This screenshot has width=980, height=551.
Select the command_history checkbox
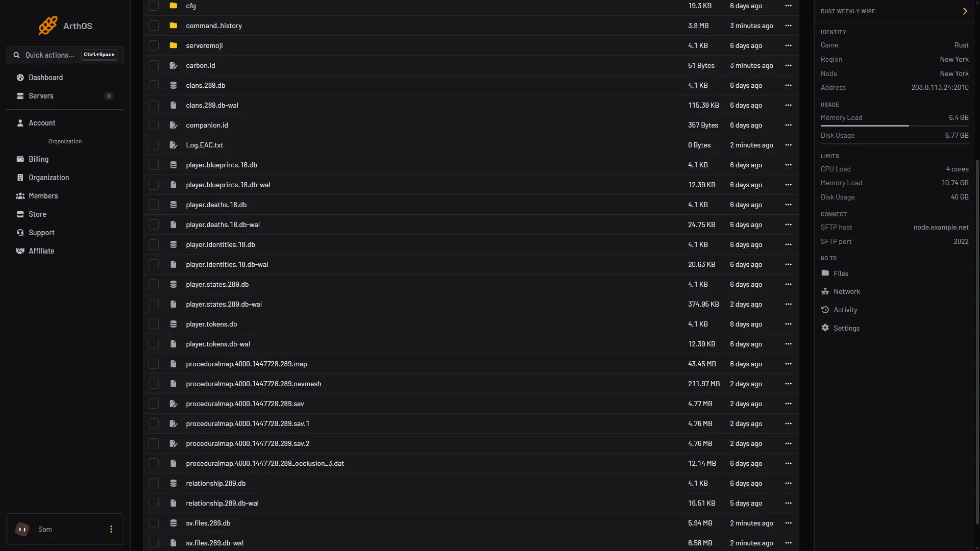point(154,26)
